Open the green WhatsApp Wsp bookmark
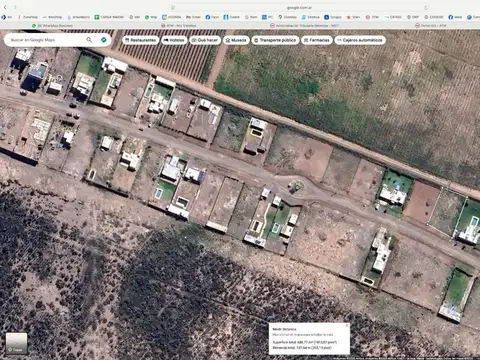 point(151,17)
